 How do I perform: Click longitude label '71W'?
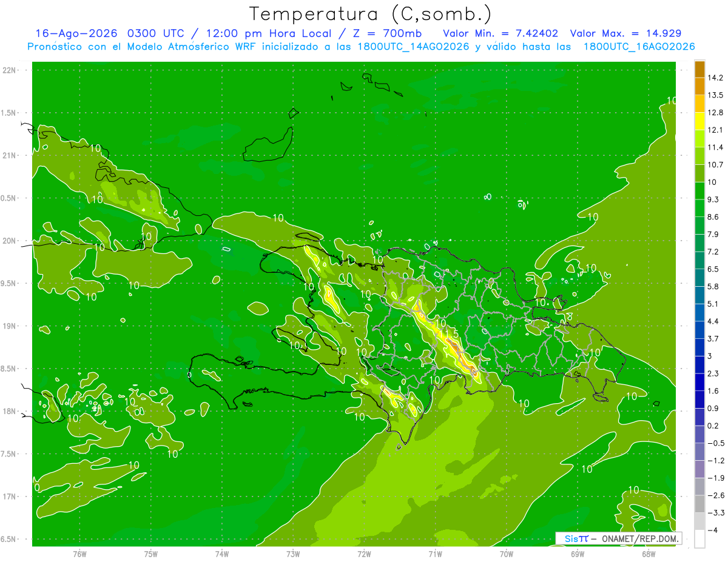tap(435, 554)
